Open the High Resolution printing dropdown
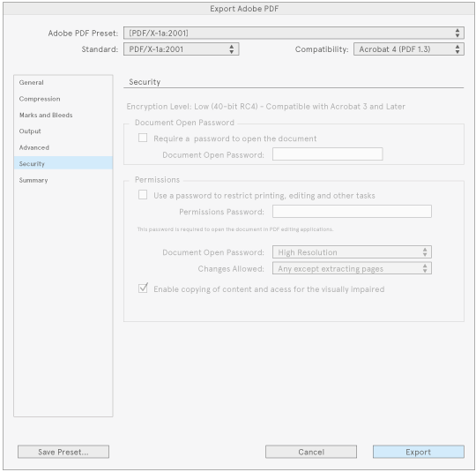 click(352, 252)
